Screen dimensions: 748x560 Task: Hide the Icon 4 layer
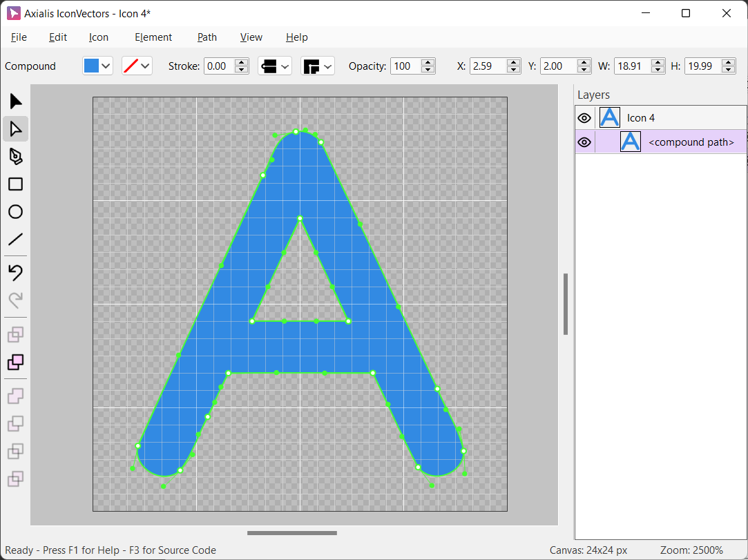click(x=584, y=118)
